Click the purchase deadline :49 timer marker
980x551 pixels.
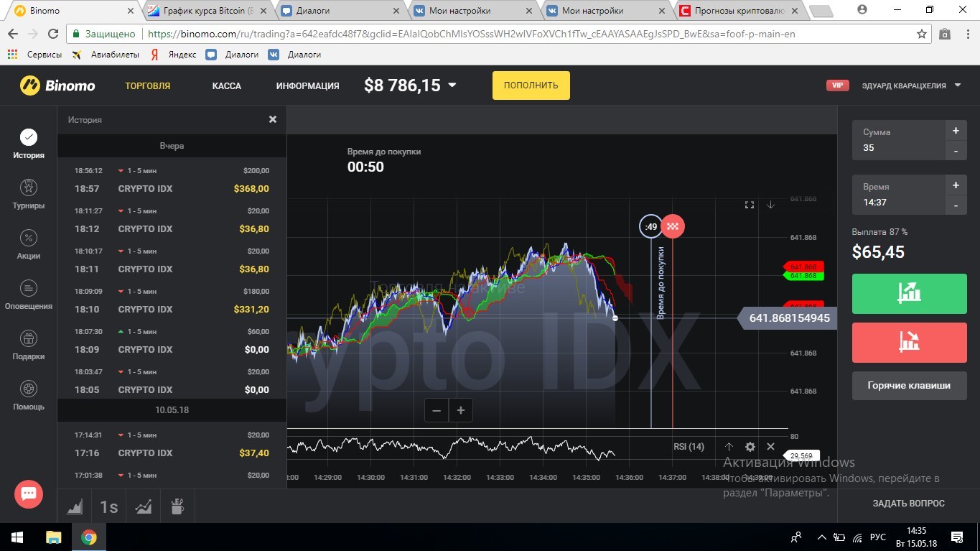click(651, 226)
